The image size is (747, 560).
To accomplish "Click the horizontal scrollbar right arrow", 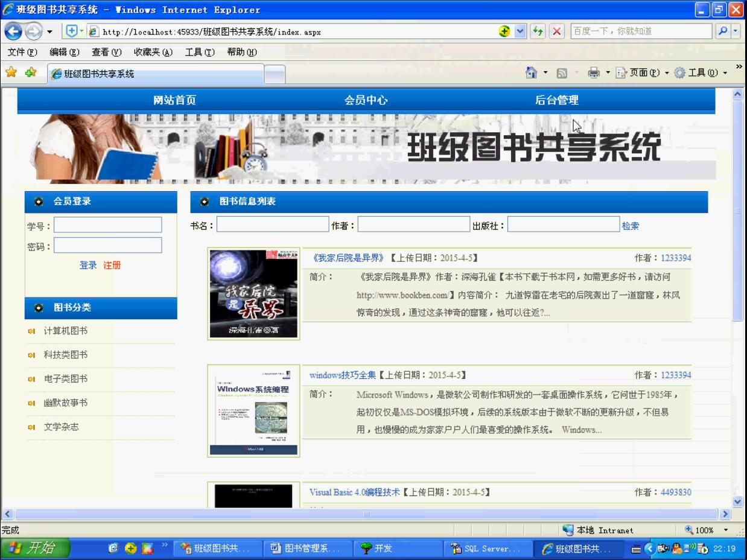I will click(726, 514).
